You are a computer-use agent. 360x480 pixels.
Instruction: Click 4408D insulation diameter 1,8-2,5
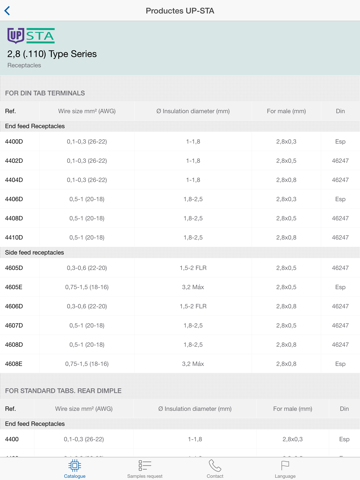click(193, 218)
